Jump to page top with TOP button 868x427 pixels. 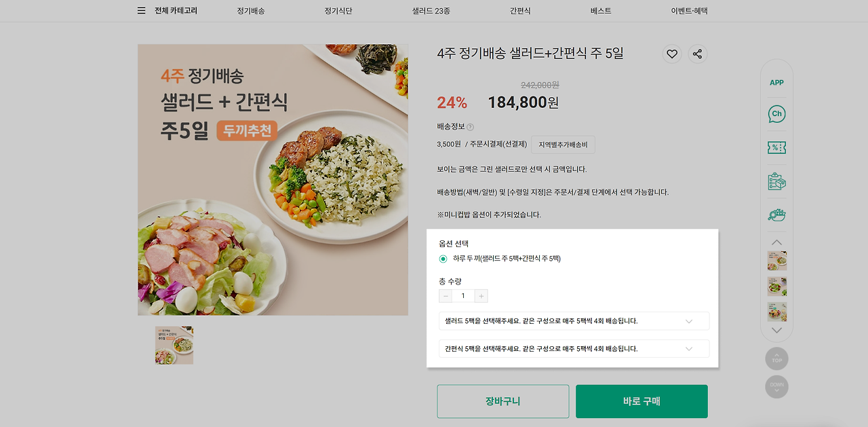[x=776, y=358]
